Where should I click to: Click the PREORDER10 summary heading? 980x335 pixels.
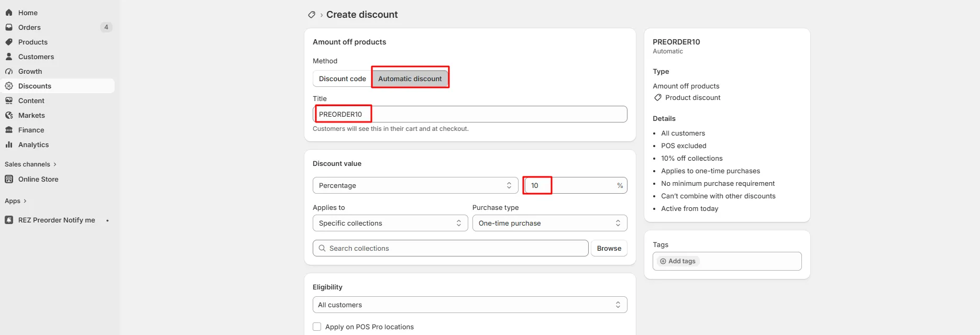[676, 42]
